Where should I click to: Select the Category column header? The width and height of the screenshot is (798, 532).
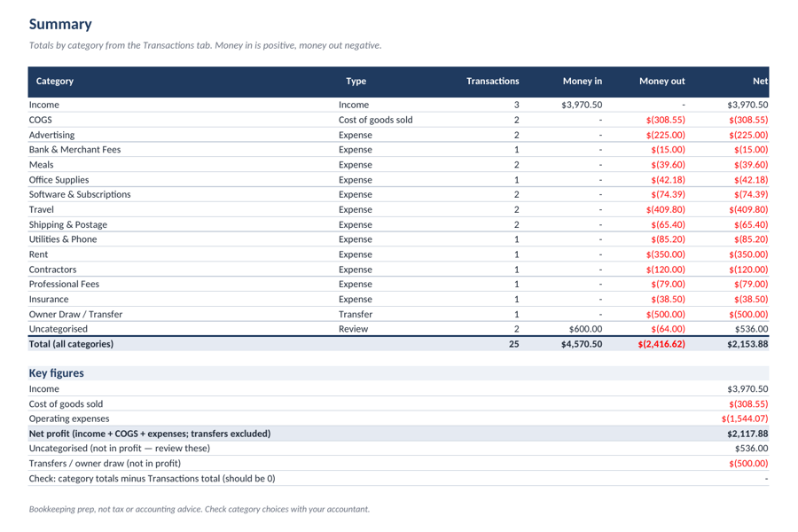54,81
